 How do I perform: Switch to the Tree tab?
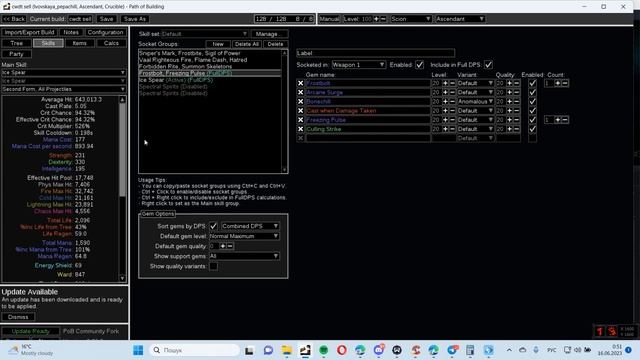(x=16, y=43)
